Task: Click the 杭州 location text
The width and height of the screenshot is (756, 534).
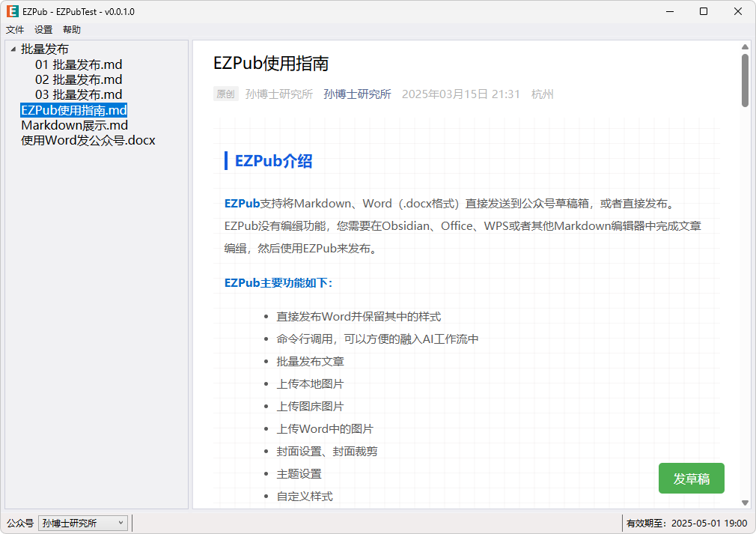Action: 543,94
